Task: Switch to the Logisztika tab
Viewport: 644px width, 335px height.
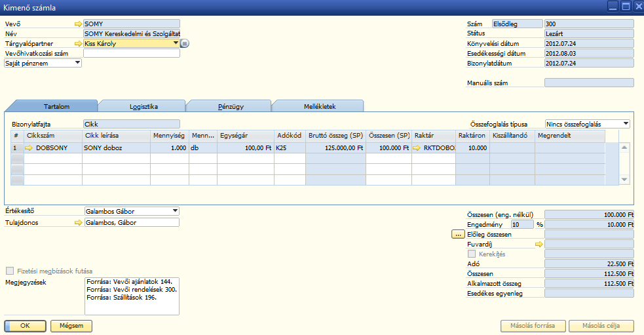Action: pos(143,106)
